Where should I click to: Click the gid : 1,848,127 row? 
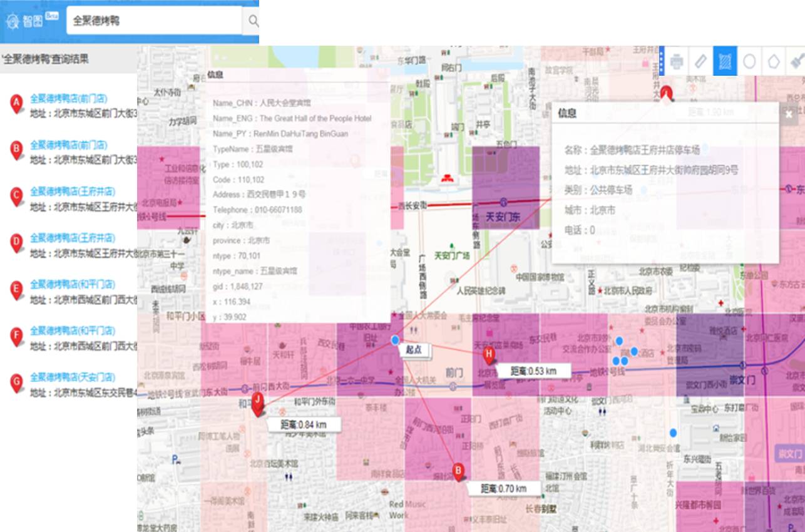[x=237, y=287]
